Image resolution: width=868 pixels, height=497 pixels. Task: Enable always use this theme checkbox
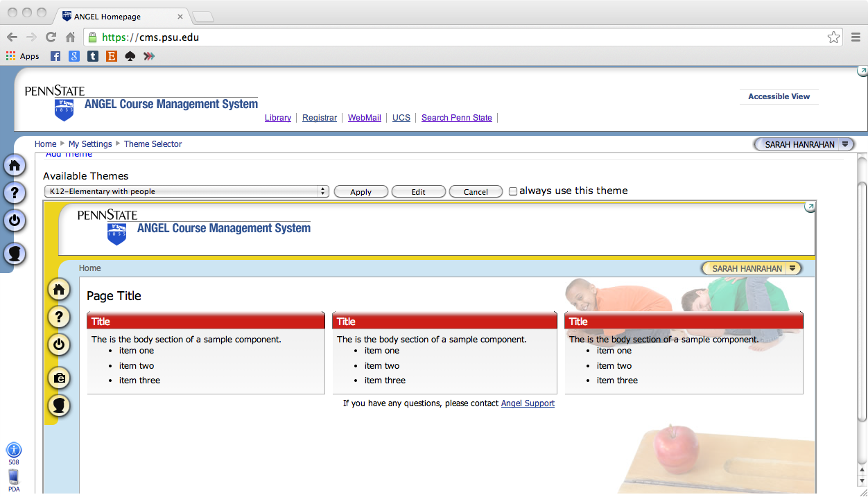[x=513, y=191]
